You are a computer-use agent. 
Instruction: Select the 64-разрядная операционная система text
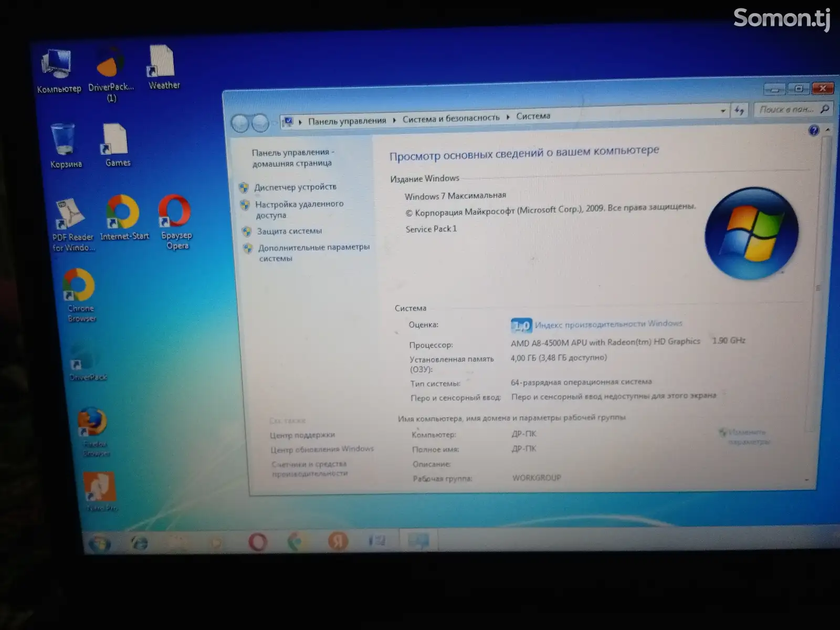point(581,382)
